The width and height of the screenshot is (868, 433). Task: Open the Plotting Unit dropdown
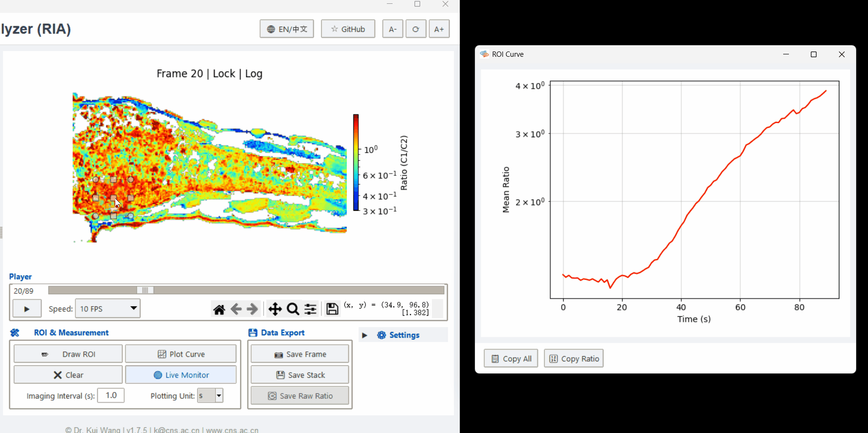(x=210, y=396)
